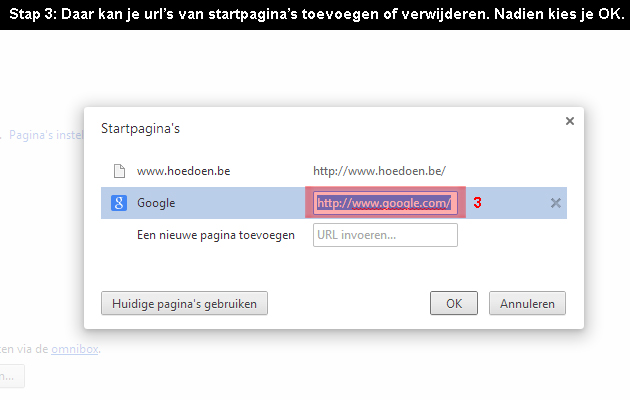Open the dimmed 'Pagina's instellen' link
630x400 pixels.
(x=46, y=135)
